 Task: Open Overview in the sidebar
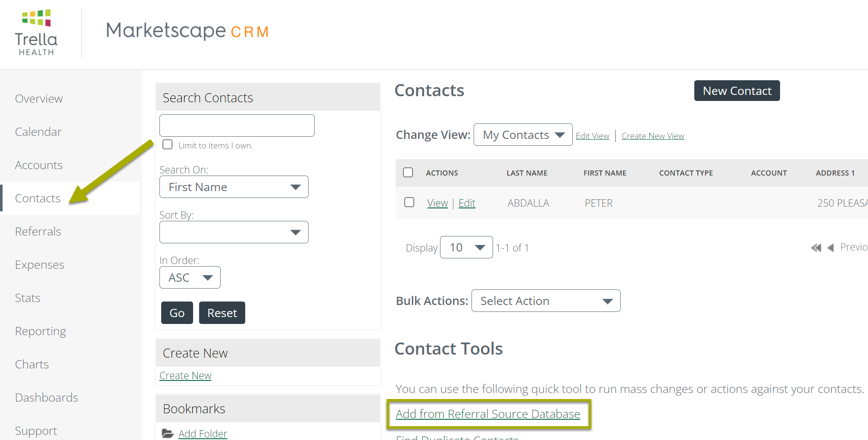click(39, 99)
